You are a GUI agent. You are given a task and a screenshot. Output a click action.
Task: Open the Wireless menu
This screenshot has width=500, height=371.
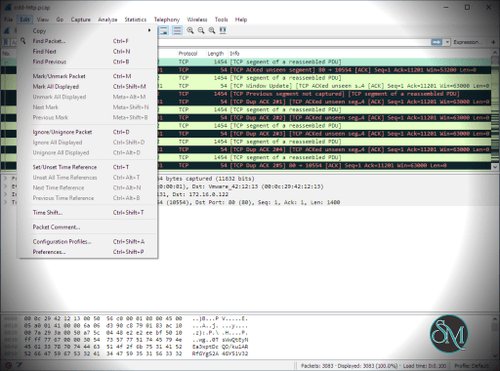[x=197, y=19]
